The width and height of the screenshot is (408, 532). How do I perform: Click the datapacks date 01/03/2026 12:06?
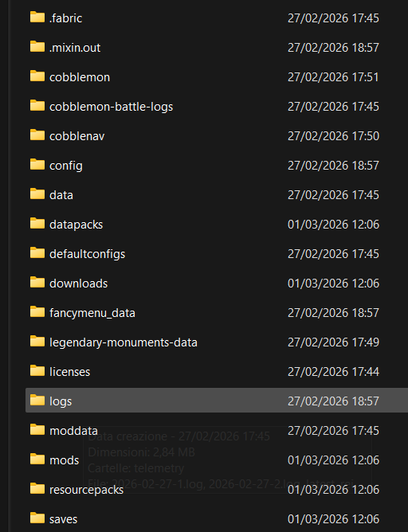[x=333, y=225]
